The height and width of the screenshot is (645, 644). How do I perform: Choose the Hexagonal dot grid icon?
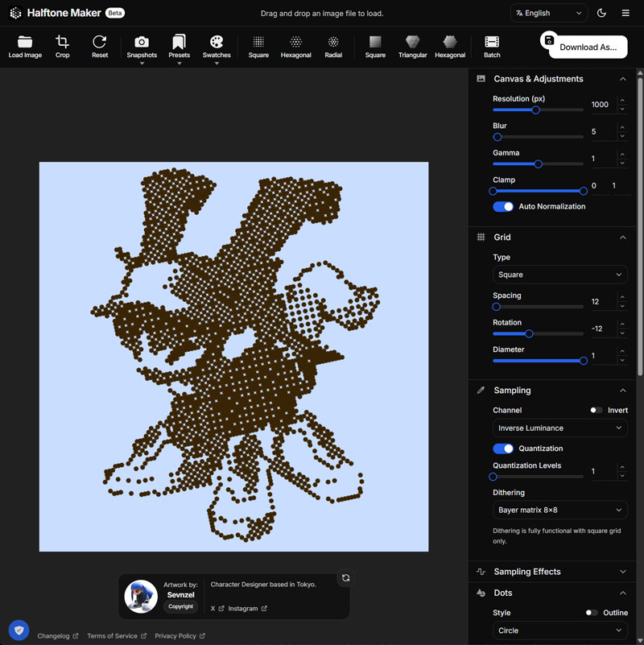point(295,42)
